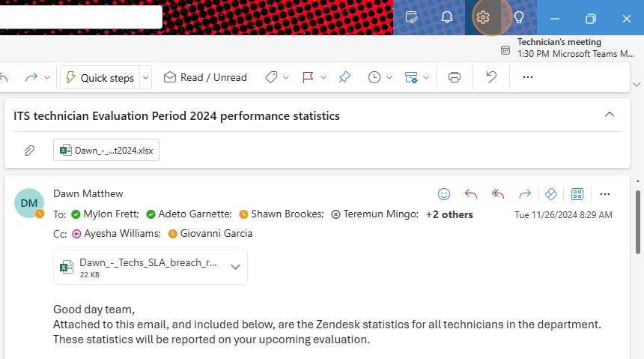Screen dimensions: 644x359
Task: Toggle Read / Unread status
Action: (x=205, y=77)
